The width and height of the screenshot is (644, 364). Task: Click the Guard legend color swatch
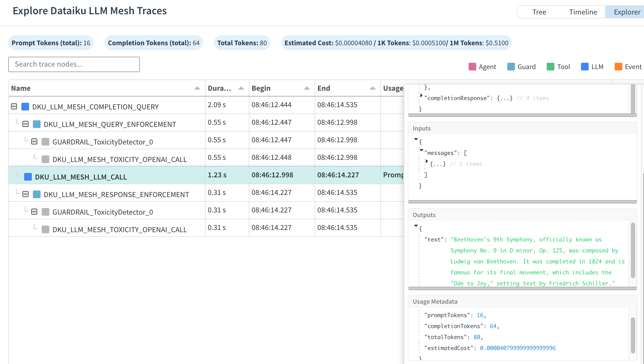(x=511, y=67)
